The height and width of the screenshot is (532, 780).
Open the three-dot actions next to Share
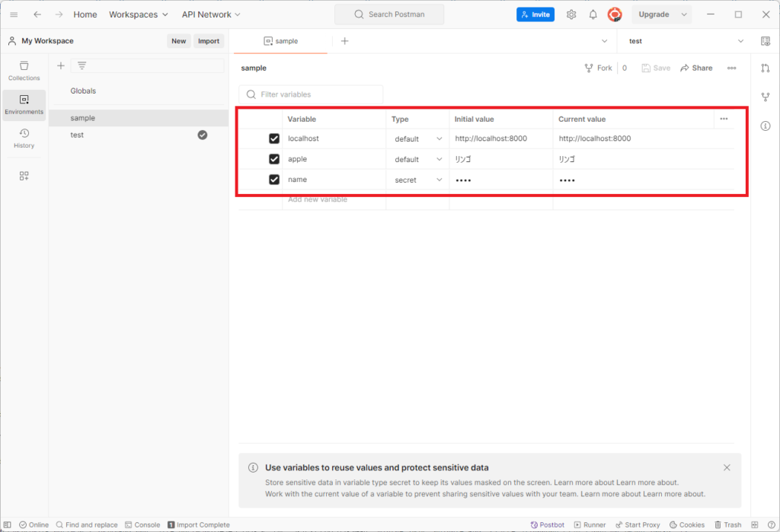(732, 68)
